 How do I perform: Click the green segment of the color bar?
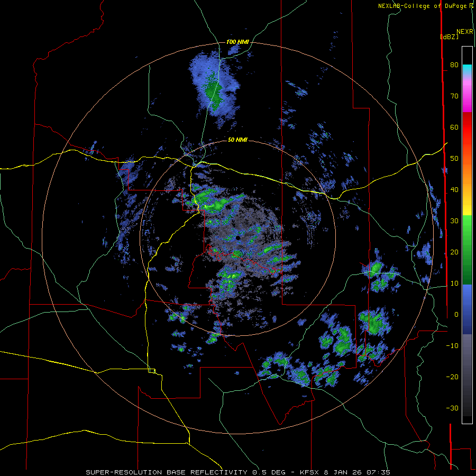coord(467,250)
